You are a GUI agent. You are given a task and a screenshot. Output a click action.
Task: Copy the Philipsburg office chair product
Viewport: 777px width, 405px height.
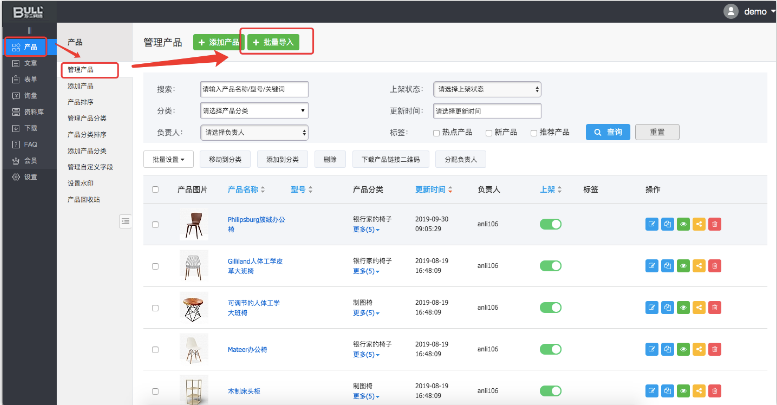667,224
